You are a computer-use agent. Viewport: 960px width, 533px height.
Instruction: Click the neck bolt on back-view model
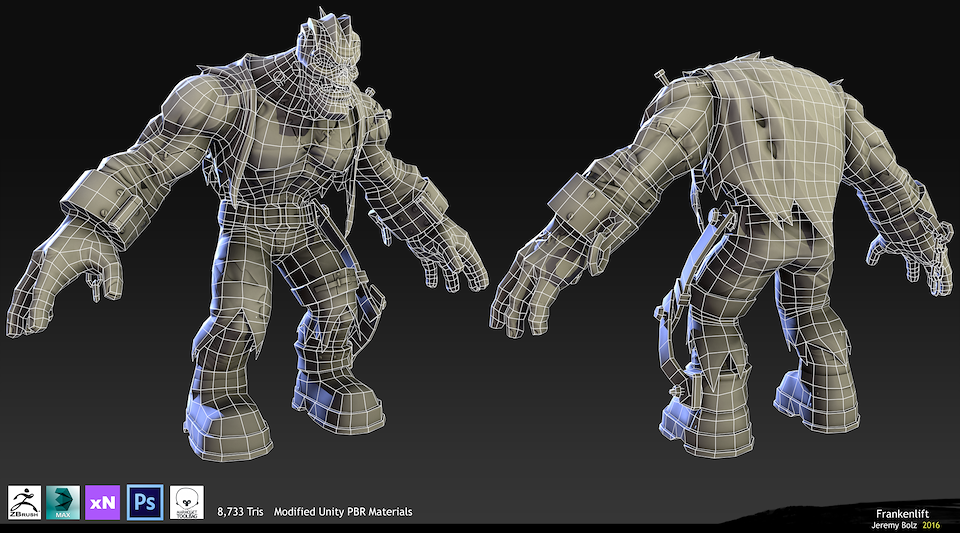point(663,77)
